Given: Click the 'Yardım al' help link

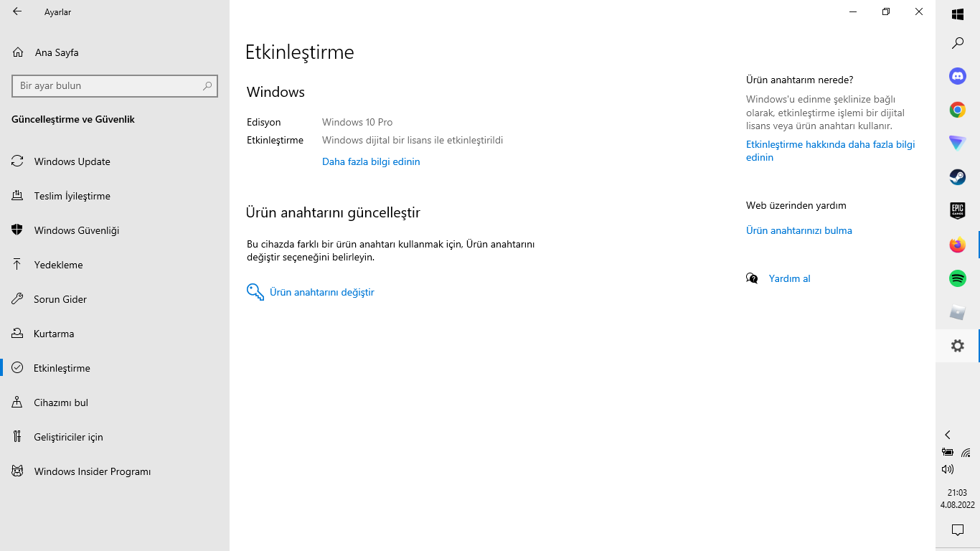Looking at the screenshot, I should click(789, 278).
